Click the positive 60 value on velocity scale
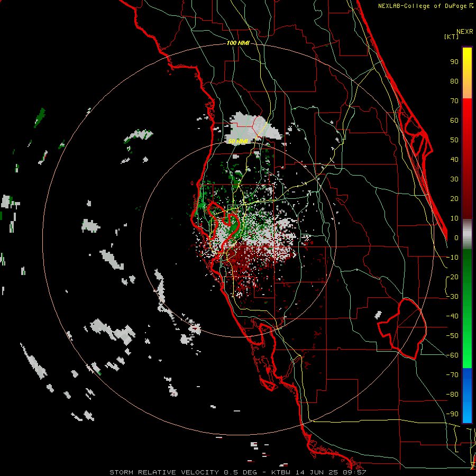 (x=454, y=121)
